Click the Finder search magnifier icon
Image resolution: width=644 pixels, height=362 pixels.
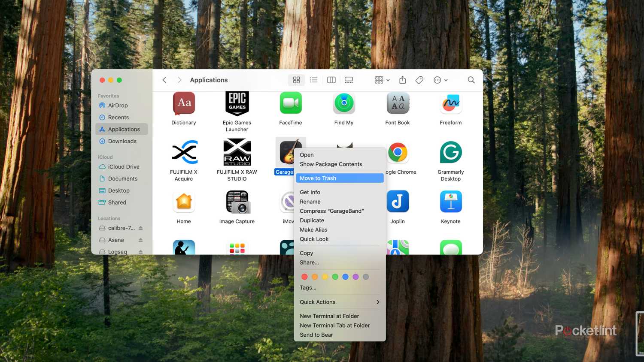pyautogui.click(x=471, y=80)
